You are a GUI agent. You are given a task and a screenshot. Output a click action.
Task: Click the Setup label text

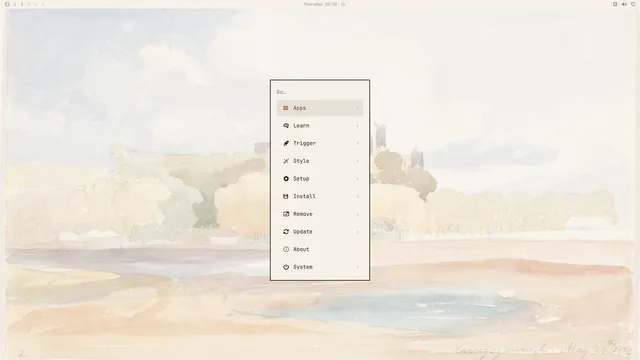coord(301,179)
